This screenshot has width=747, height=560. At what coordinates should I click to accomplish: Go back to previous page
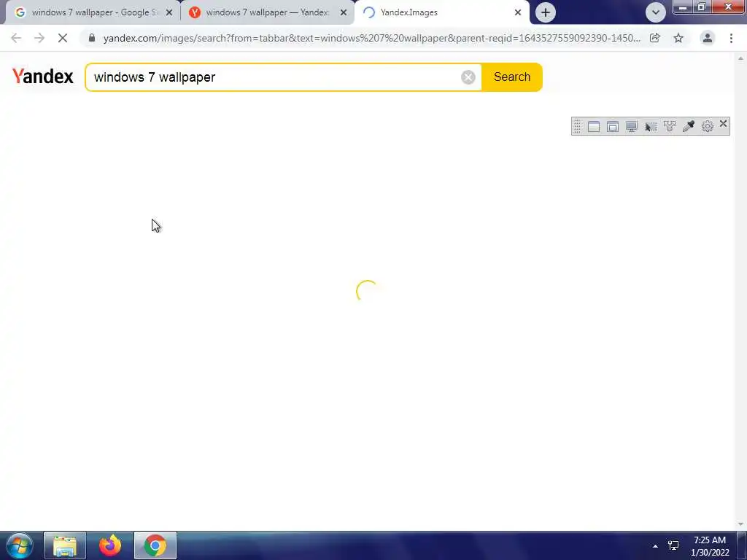click(x=16, y=38)
